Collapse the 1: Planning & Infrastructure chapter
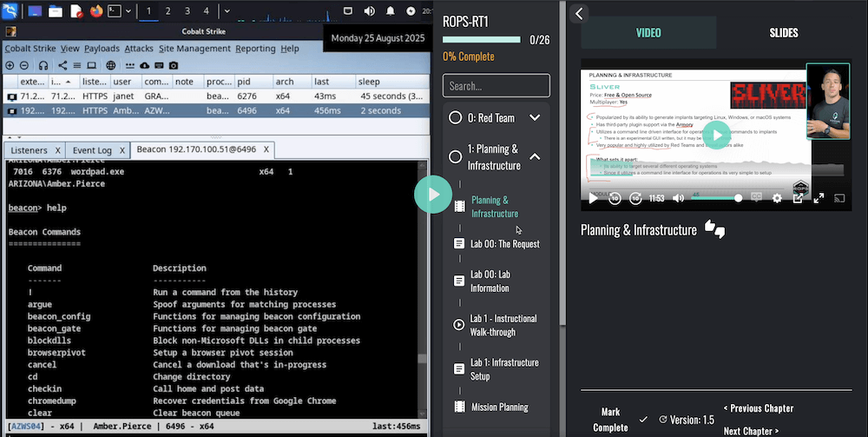868x437 pixels. (535, 156)
